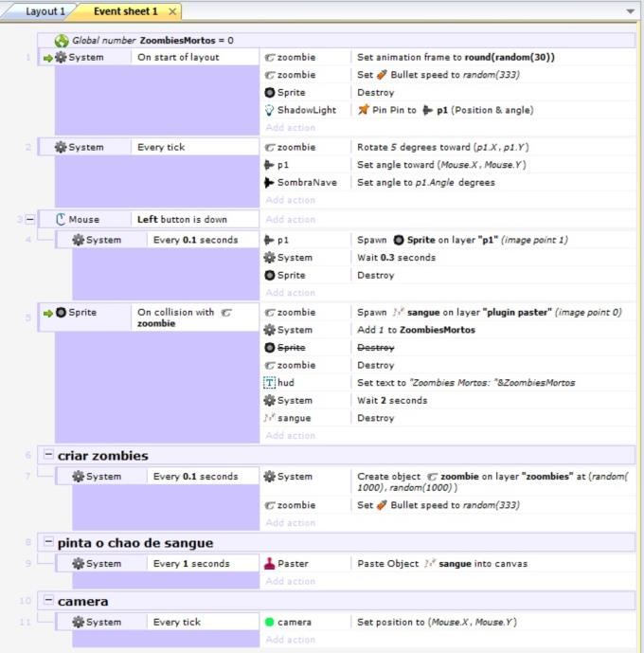Select Paste Object sangue into canvas action
Viewport: 644px width, 653px height.
coord(442,564)
